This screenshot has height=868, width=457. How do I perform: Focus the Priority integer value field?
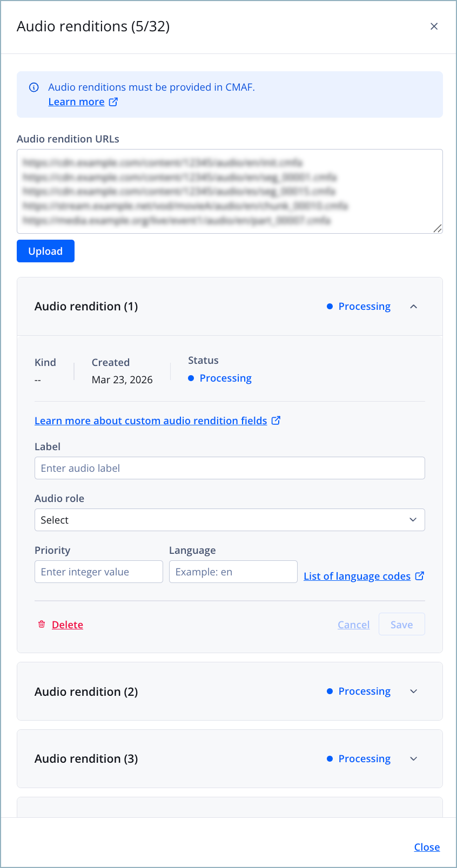(99, 572)
